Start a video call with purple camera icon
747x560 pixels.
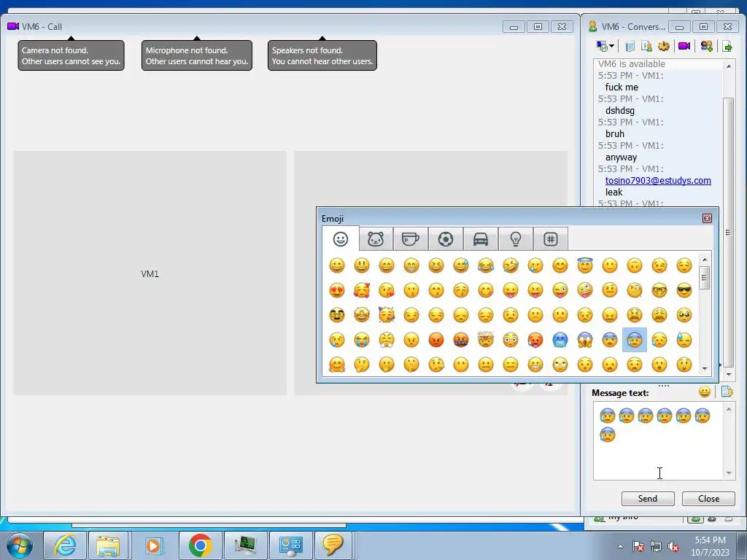[684, 46]
